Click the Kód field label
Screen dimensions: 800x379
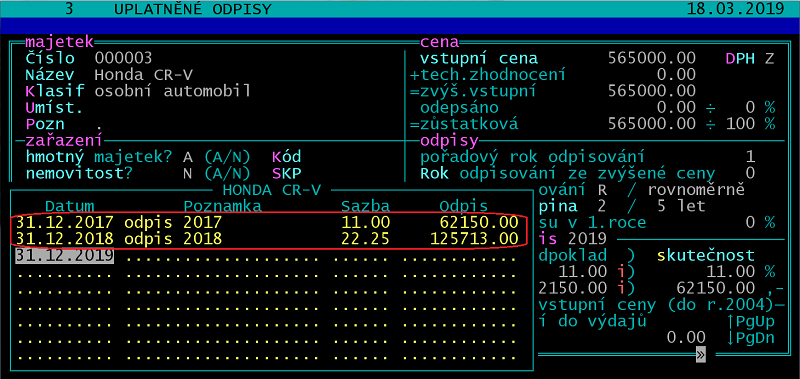tap(287, 157)
